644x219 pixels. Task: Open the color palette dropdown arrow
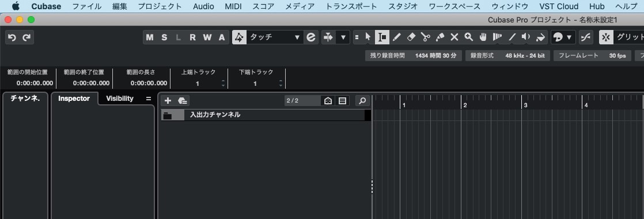point(569,37)
